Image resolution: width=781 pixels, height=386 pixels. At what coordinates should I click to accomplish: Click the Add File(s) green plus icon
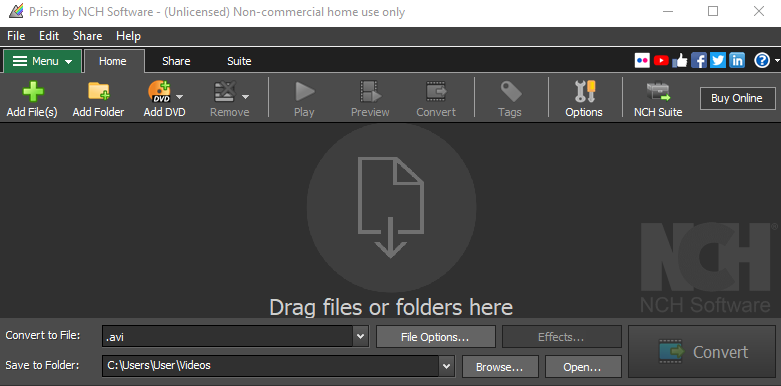point(33,92)
